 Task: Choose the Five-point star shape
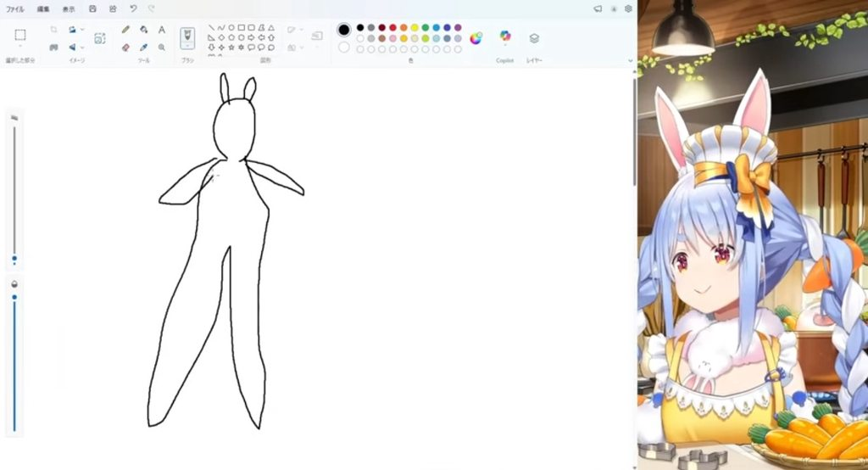(231, 48)
